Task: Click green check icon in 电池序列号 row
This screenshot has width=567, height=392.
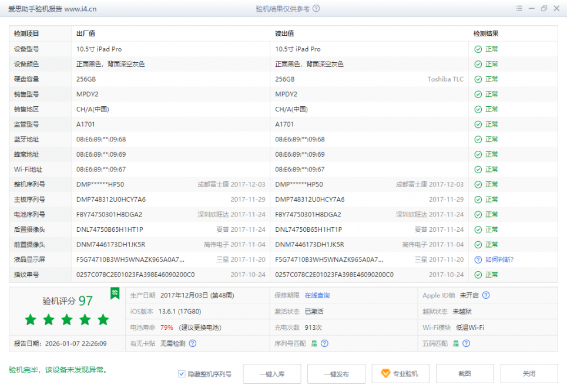Action: tap(478, 215)
